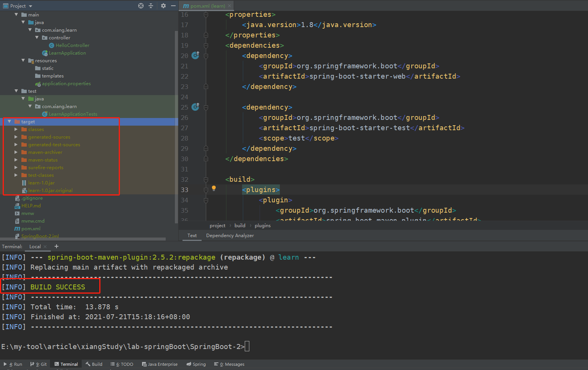Select pom.xml in project tree

(31, 229)
